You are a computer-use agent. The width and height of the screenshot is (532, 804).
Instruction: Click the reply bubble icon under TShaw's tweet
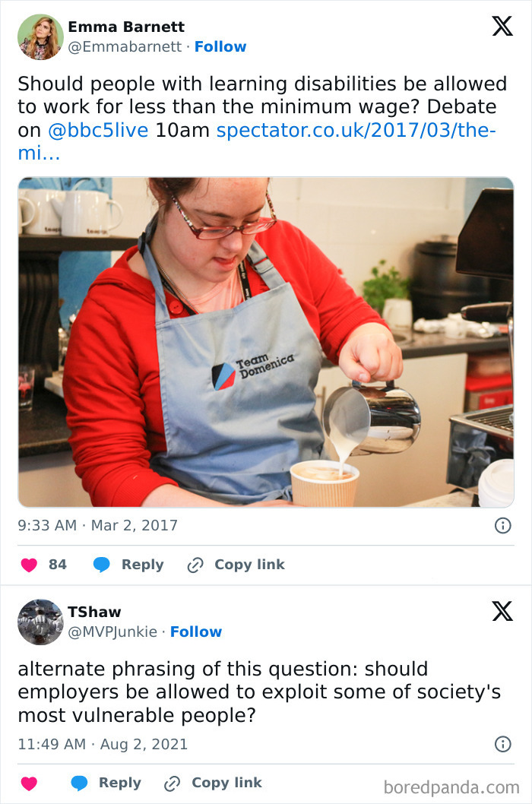tap(79, 783)
